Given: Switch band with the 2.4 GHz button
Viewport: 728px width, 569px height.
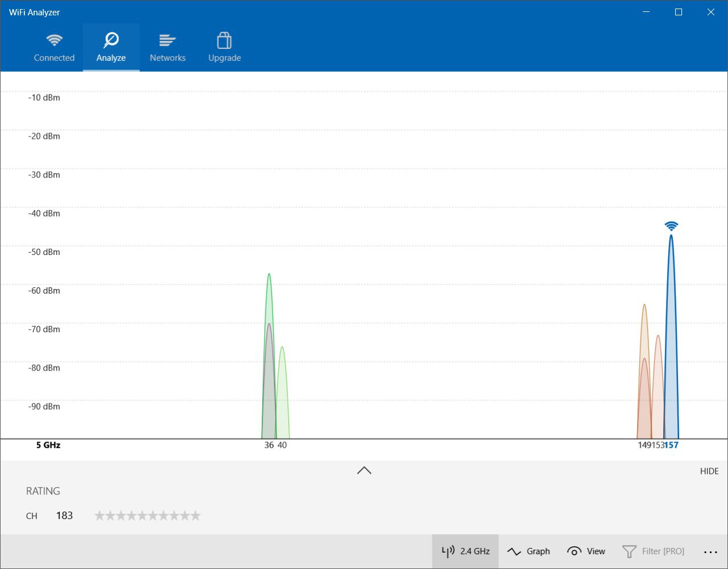Looking at the screenshot, I should point(465,551).
